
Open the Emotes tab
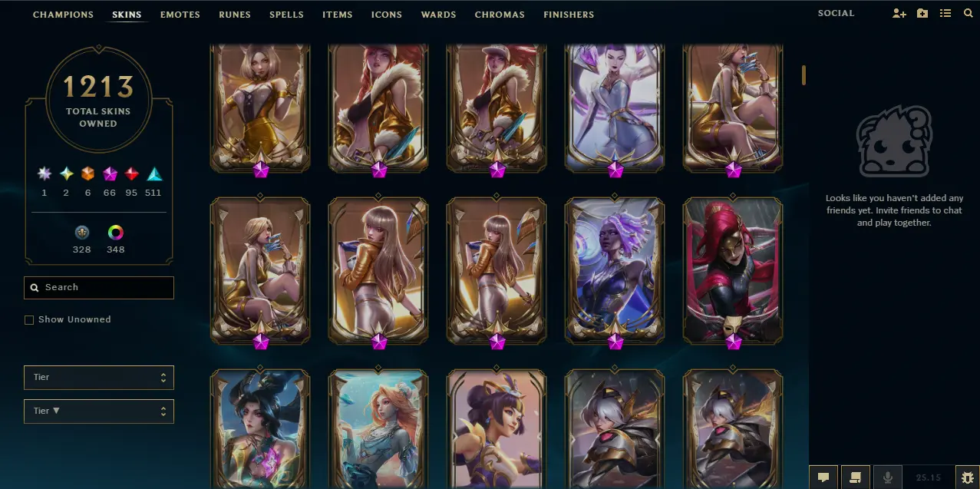(180, 15)
